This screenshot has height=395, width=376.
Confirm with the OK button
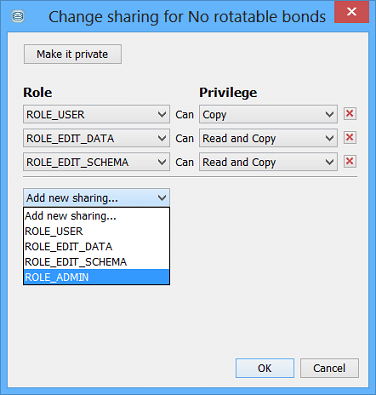coord(265,368)
